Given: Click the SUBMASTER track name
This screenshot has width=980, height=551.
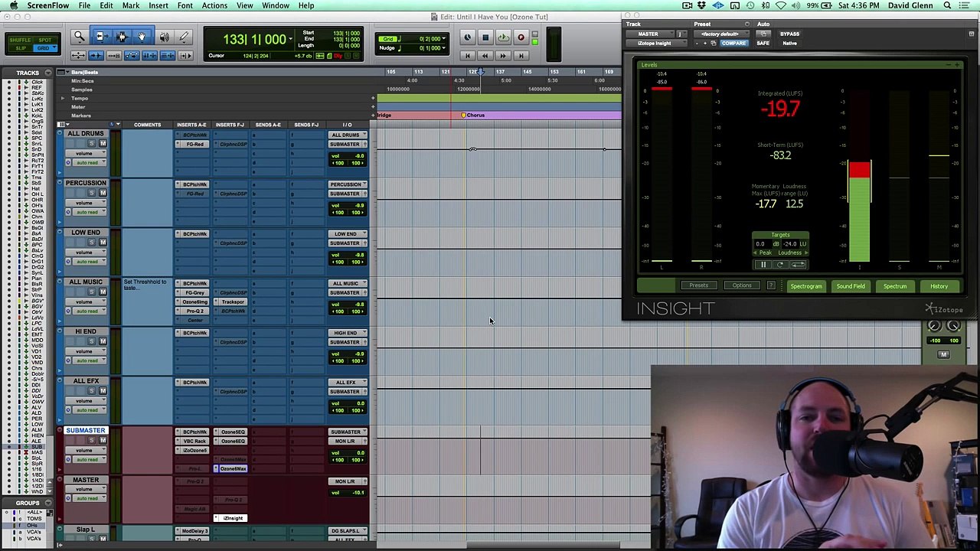Looking at the screenshot, I should click(86, 431).
